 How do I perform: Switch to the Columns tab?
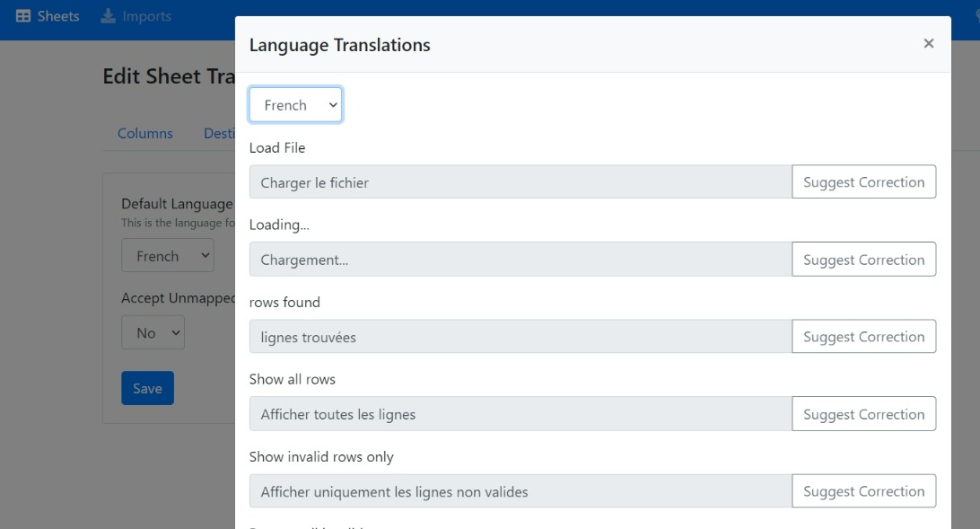point(145,133)
